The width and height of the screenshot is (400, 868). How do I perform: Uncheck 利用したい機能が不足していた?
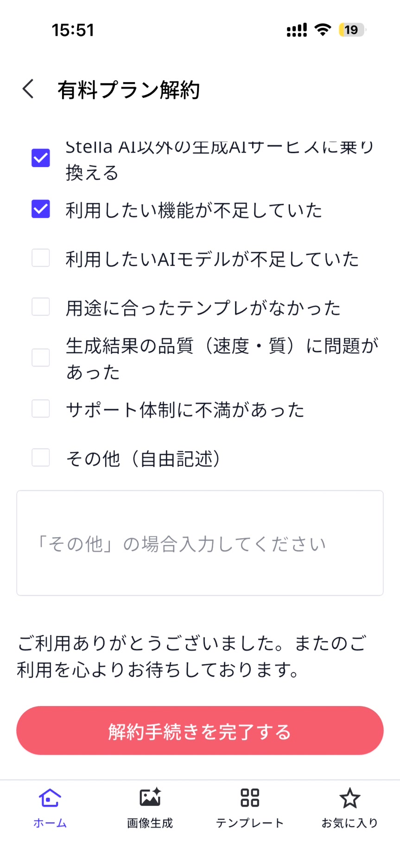[x=41, y=209]
